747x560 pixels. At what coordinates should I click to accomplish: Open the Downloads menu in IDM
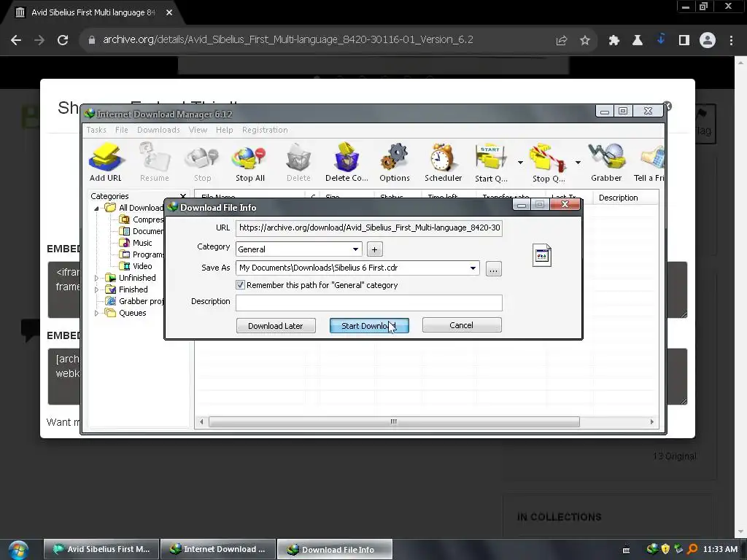[x=158, y=130]
